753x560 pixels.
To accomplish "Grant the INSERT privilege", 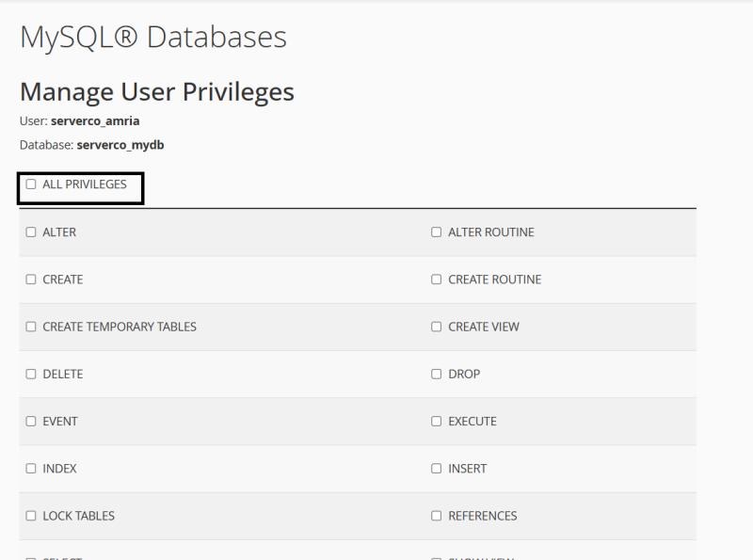I will click(436, 469).
